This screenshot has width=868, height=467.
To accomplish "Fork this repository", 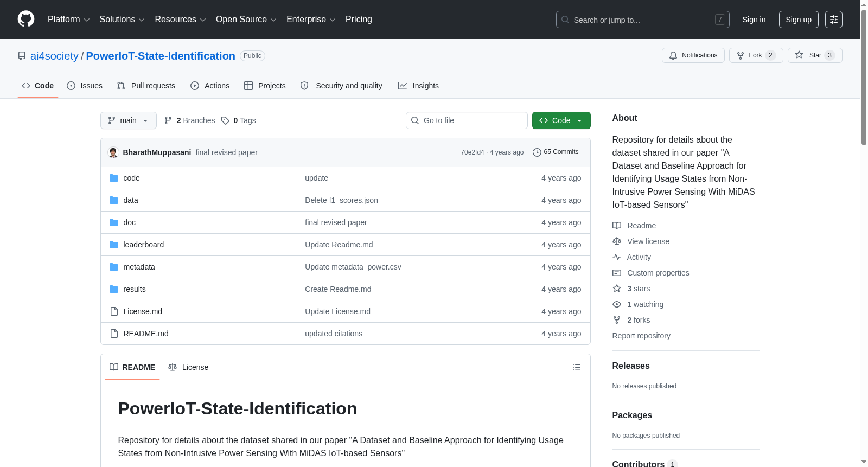I will click(x=756, y=55).
